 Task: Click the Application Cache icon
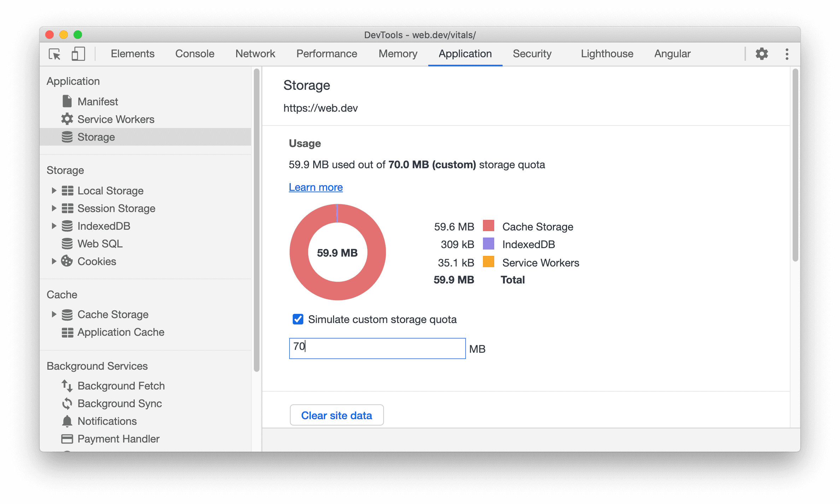(66, 332)
